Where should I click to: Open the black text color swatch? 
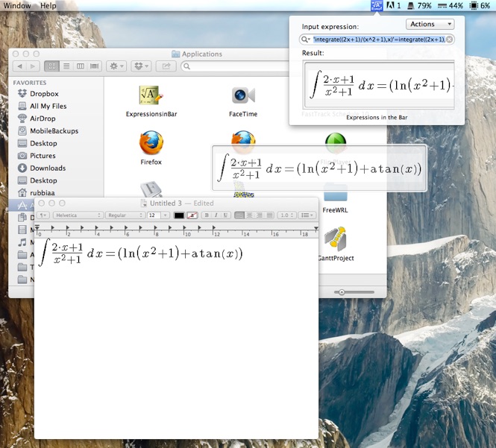pyautogui.click(x=179, y=215)
